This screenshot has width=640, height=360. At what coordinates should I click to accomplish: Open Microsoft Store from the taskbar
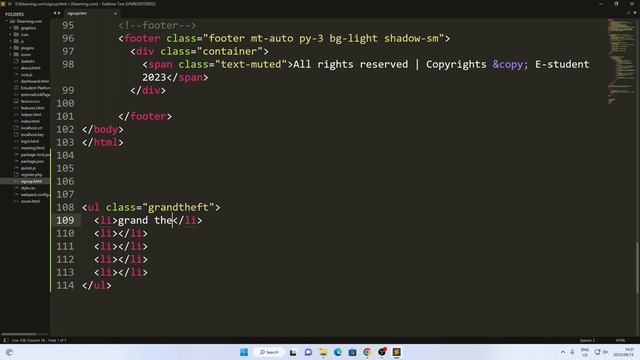click(x=352, y=352)
